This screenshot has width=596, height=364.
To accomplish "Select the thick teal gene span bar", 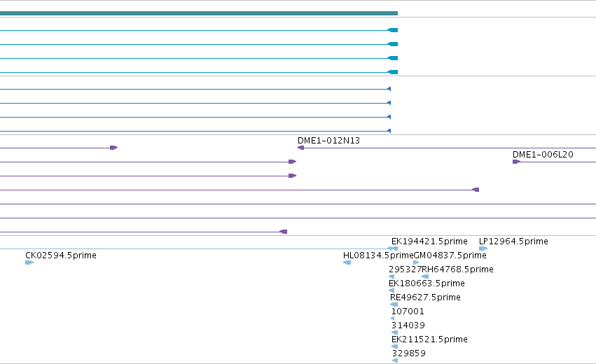I will (x=199, y=13).
